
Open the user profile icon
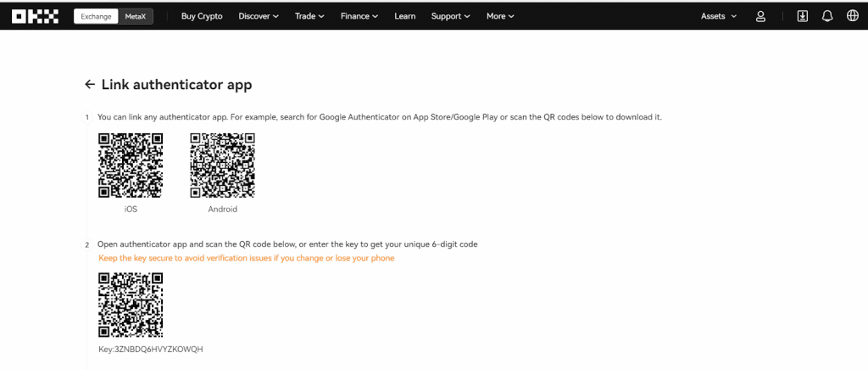(760, 17)
